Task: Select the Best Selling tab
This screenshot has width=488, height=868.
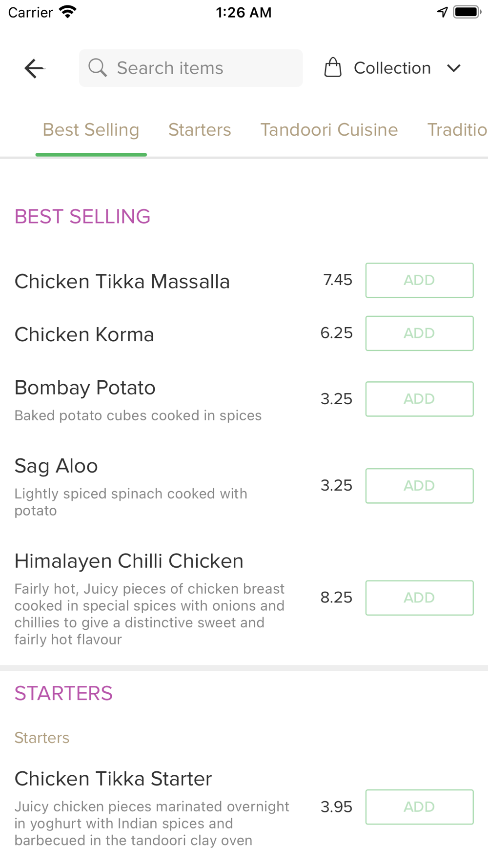Action: click(91, 130)
